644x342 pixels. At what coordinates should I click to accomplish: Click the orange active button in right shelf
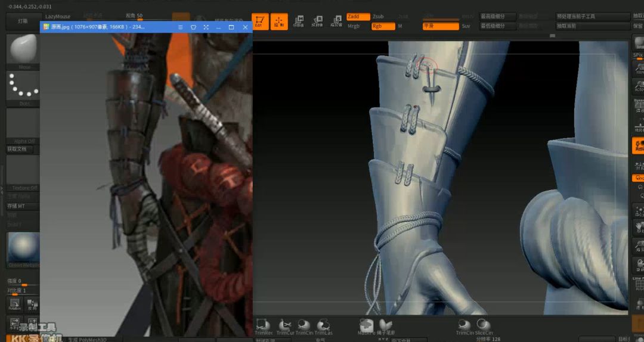click(638, 146)
